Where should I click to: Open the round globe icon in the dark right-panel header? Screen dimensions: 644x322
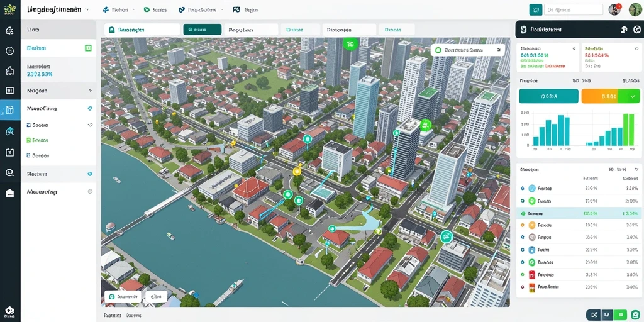(x=636, y=29)
